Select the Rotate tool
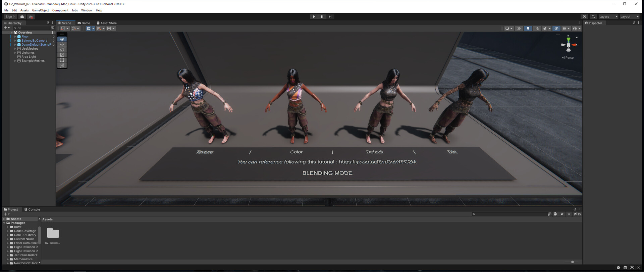This screenshot has width=644, height=272. click(62, 50)
